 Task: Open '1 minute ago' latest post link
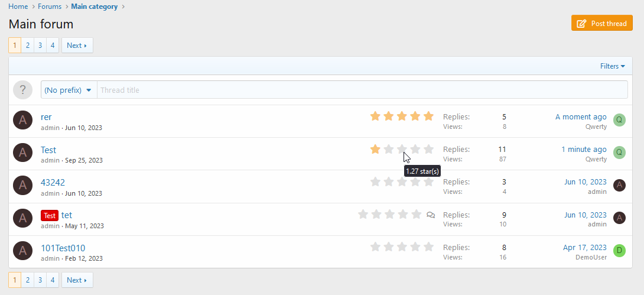click(x=584, y=150)
